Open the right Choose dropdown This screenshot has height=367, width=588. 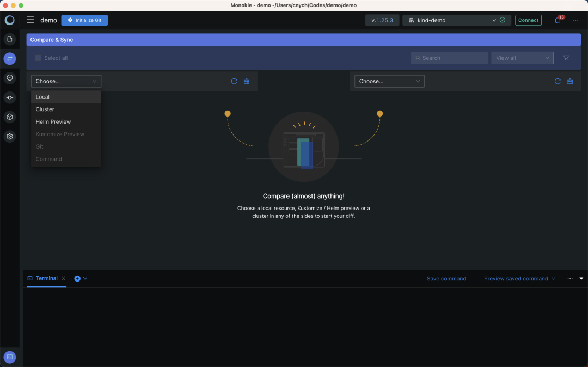pyautogui.click(x=389, y=81)
